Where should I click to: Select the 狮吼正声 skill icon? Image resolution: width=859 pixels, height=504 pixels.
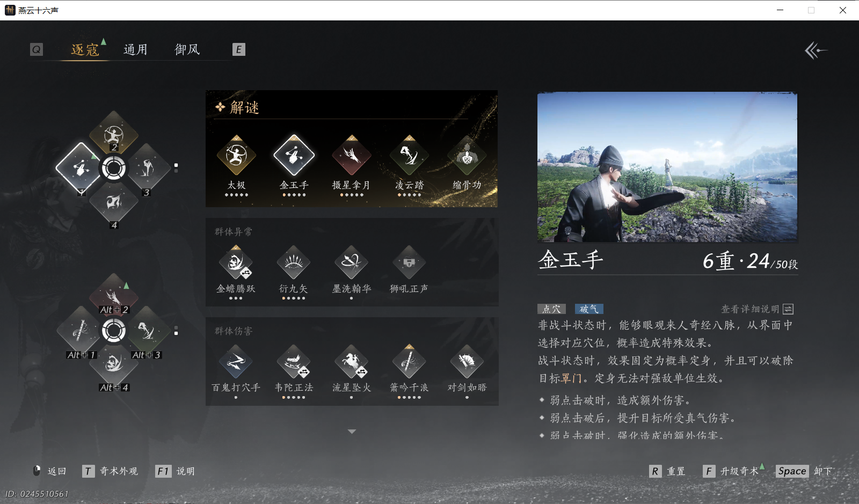[x=409, y=262]
